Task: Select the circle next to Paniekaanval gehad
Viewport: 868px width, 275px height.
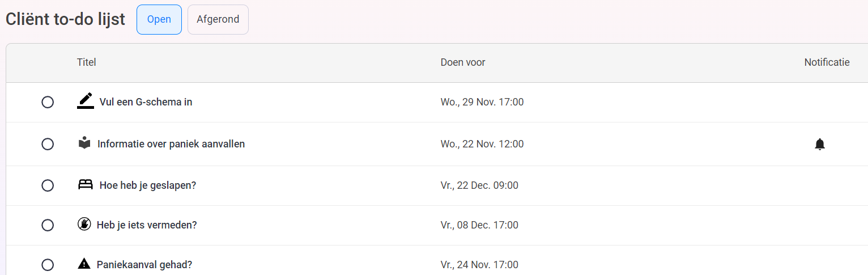Action: coord(48,265)
